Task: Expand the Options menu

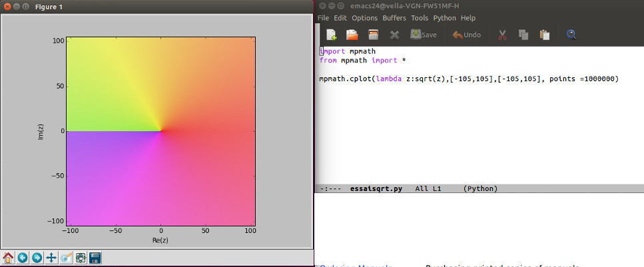Action: [x=364, y=18]
